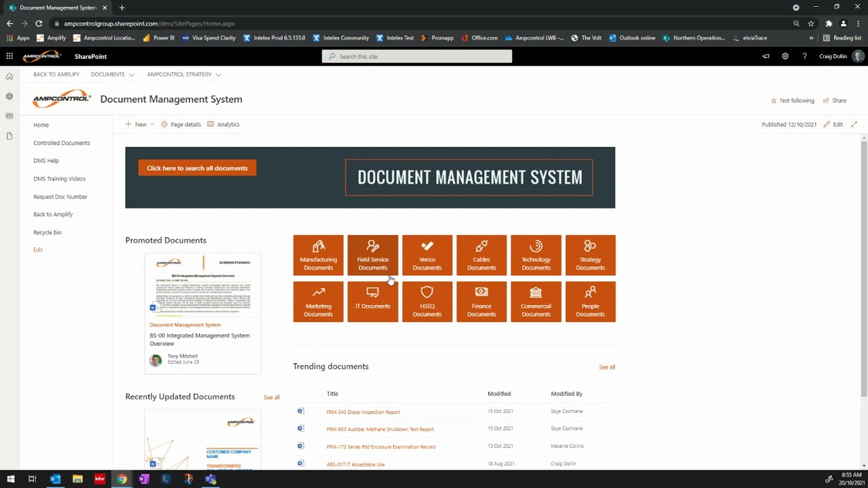Open Page details

(180, 124)
